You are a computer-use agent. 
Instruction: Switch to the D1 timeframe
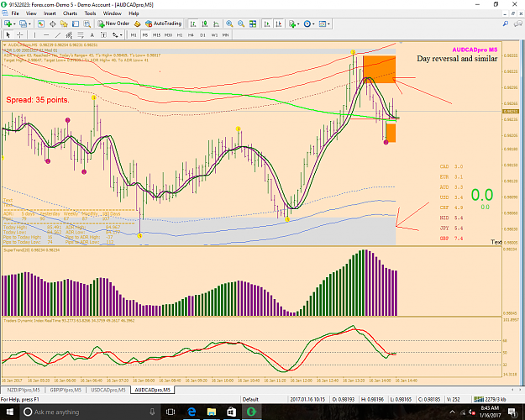(x=202, y=34)
